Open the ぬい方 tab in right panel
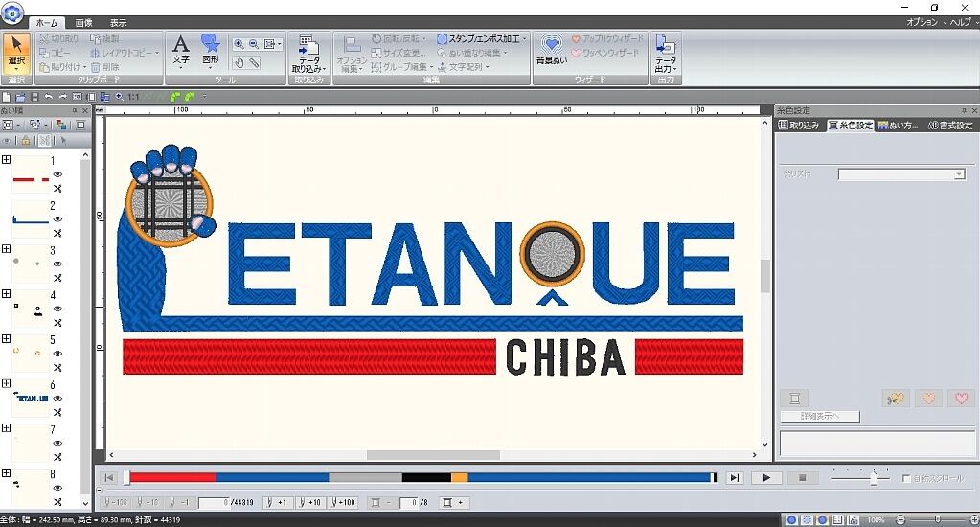The height and width of the screenshot is (527, 980). tap(898, 126)
